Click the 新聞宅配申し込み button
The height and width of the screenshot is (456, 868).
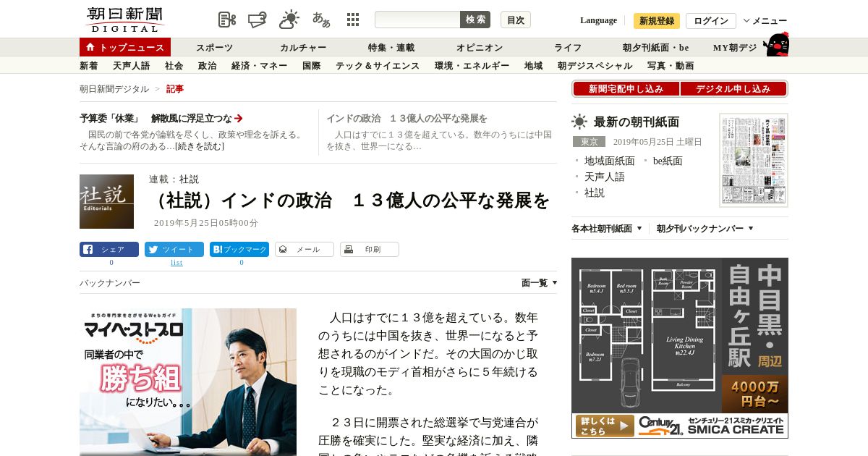tap(626, 89)
